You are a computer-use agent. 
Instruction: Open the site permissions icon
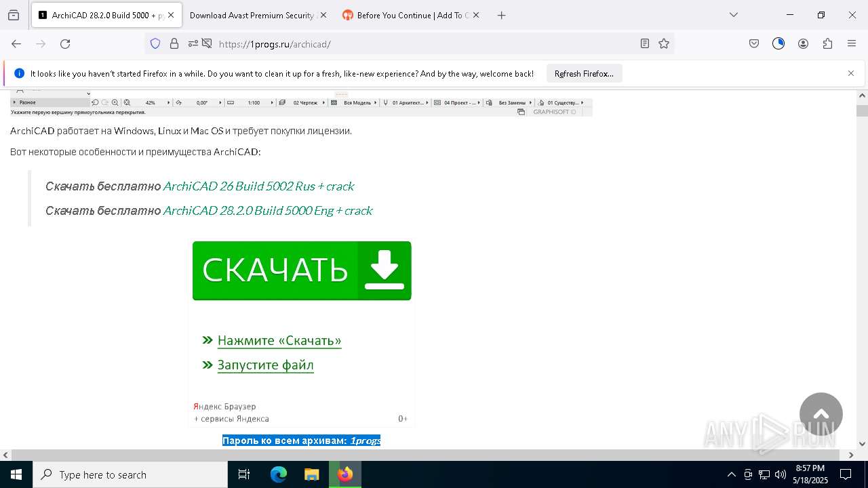(193, 43)
